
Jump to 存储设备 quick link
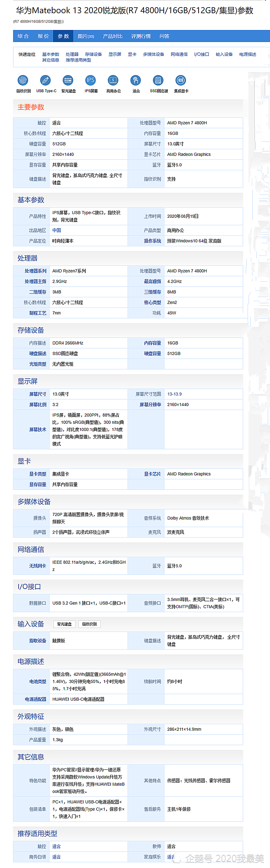tap(94, 54)
